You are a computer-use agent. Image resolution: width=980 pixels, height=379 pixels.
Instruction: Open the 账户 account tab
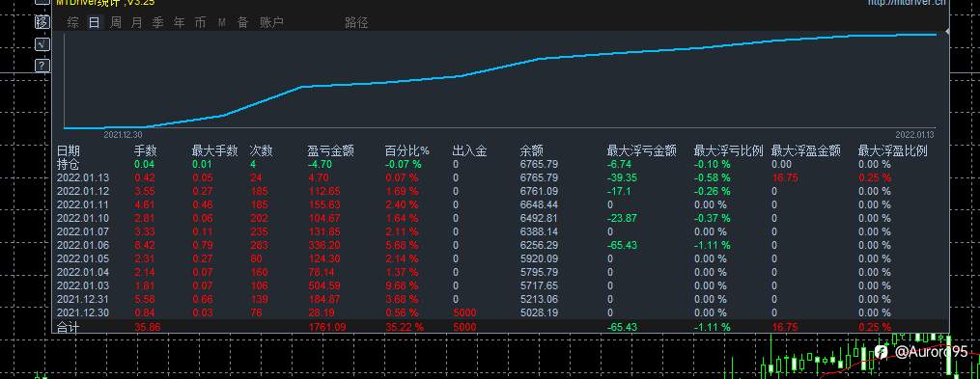coord(271,22)
